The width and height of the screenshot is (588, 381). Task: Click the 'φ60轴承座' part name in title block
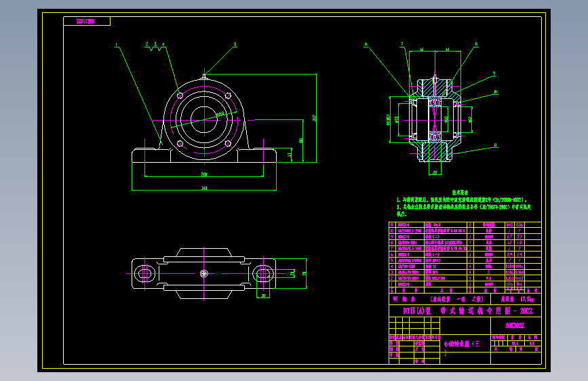[x=463, y=344]
